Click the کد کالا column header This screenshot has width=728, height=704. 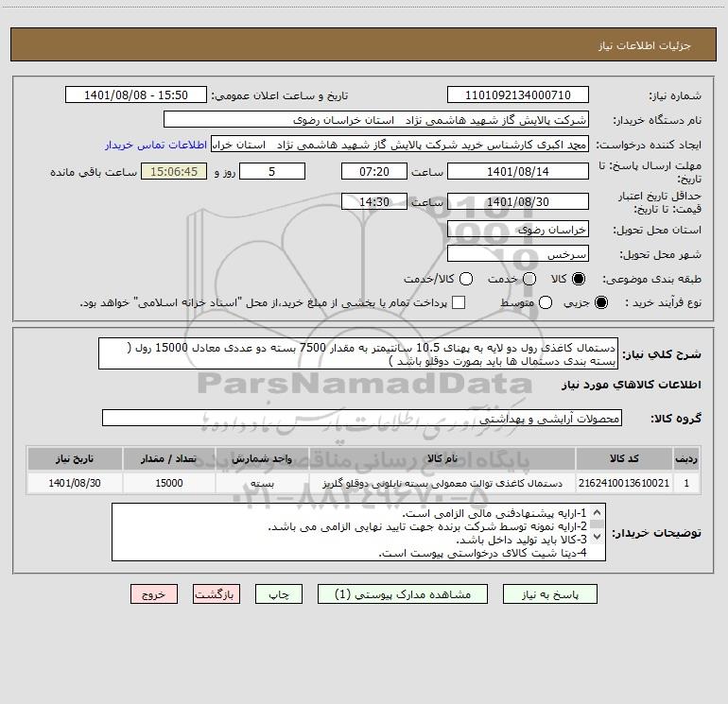624,458
